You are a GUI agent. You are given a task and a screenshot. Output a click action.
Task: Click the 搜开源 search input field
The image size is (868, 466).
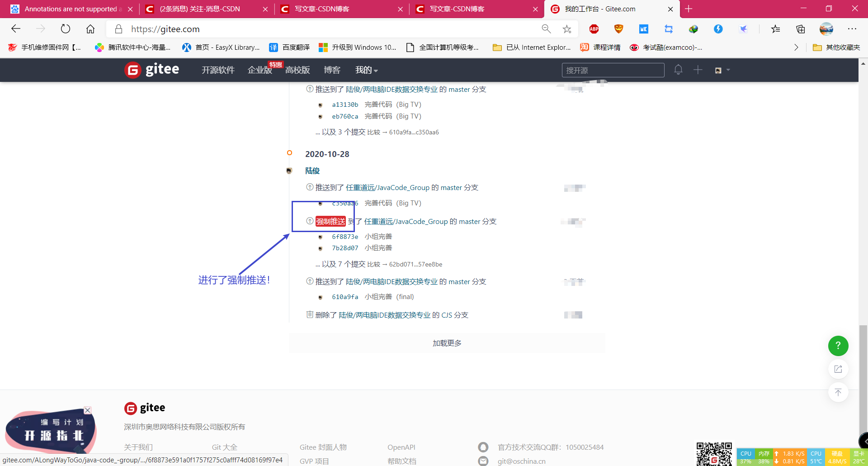(613, 70)
